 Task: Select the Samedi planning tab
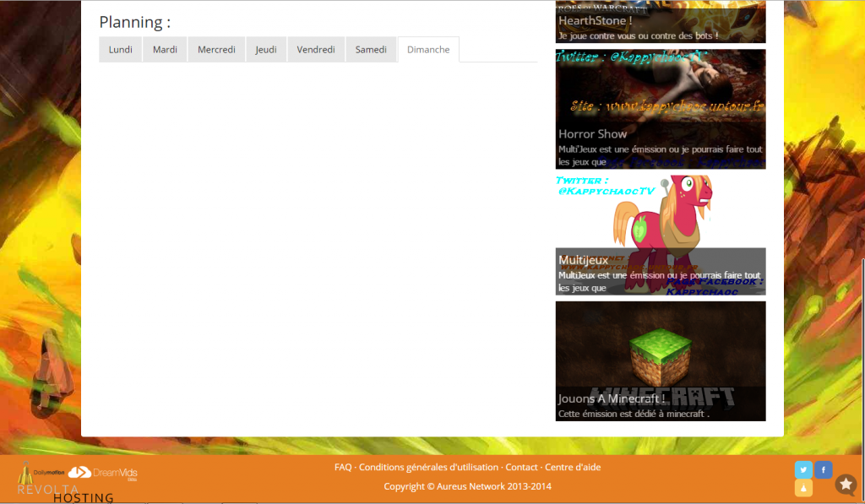tap(371, 50)
